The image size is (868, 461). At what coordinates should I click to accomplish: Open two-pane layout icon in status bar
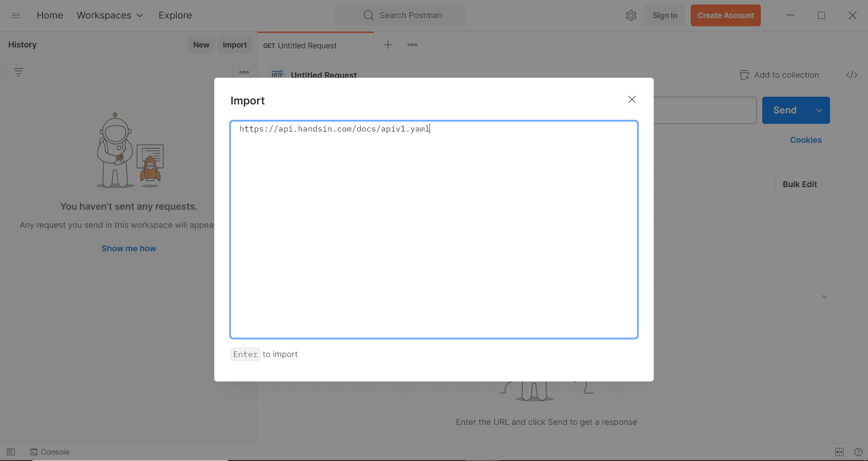(x=840, y=452)
